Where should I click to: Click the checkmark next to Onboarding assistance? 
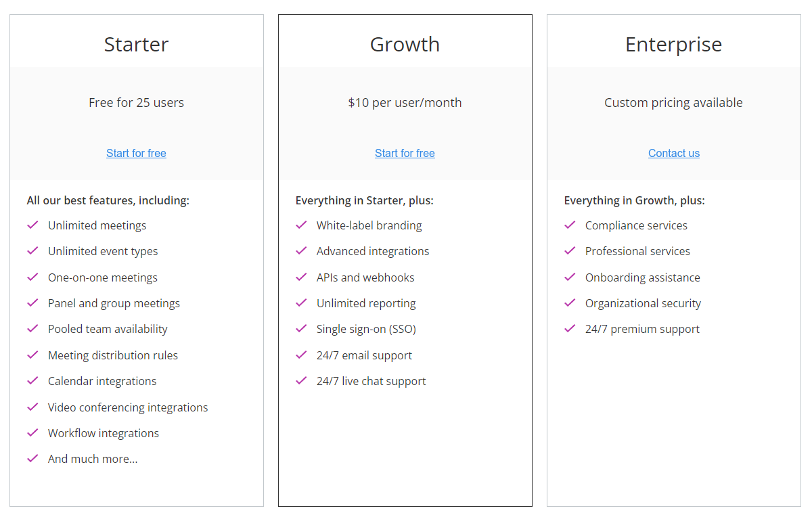[x=570, y=277]
